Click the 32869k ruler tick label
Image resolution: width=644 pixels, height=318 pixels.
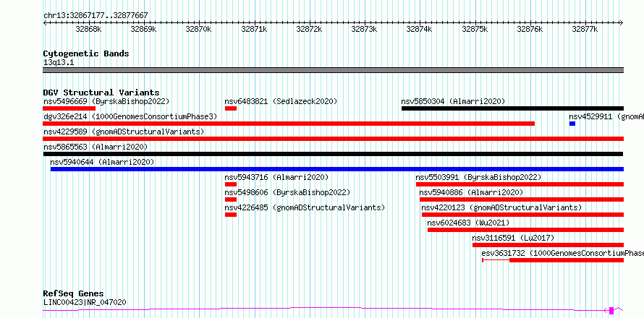[144, 29]
